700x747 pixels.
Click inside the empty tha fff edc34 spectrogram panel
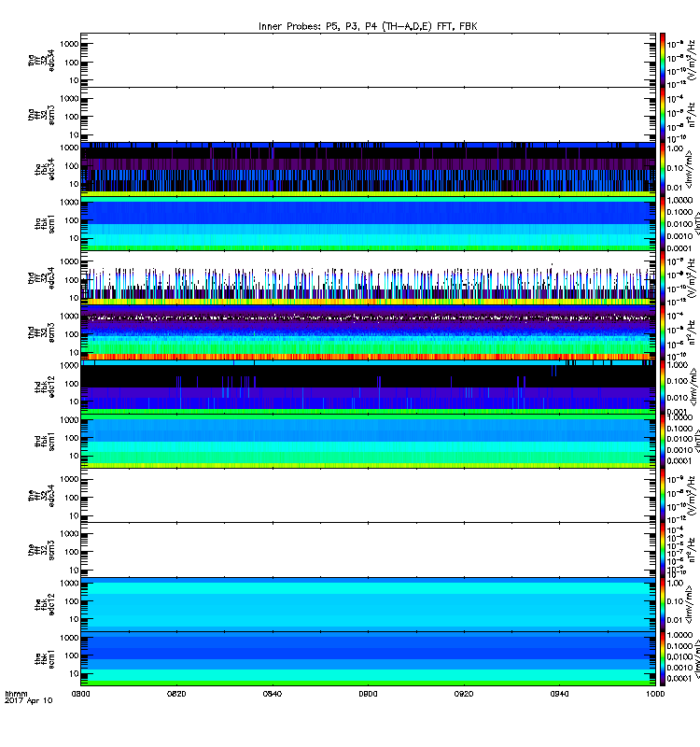coord(368,60)
